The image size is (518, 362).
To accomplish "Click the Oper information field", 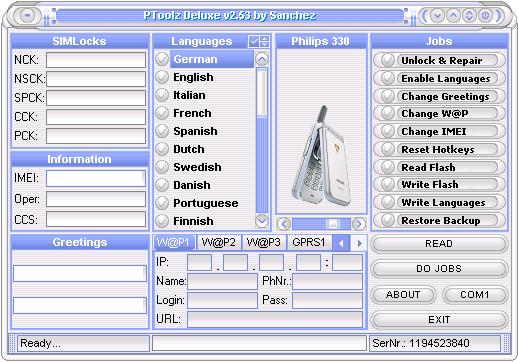I will click(x=96, y=199).
